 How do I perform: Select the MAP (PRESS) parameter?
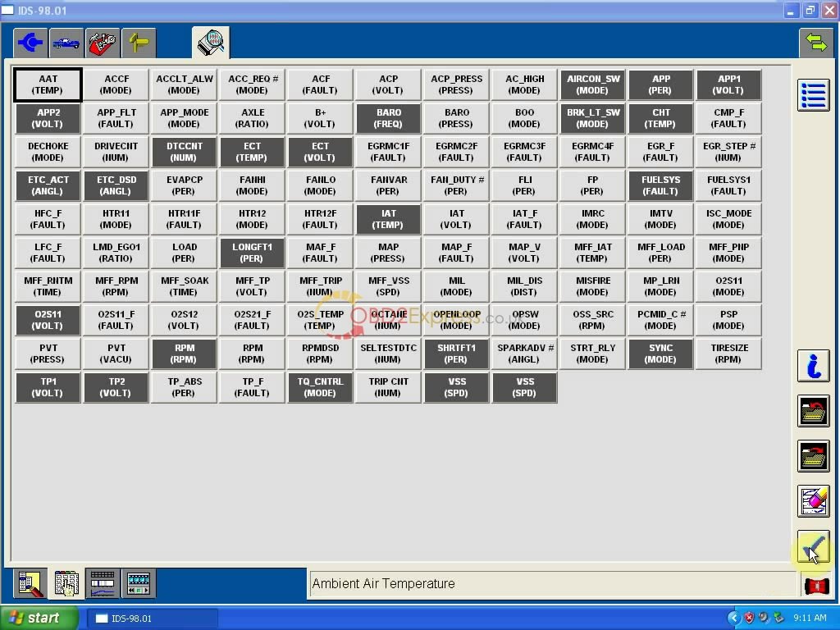[388, 253]
